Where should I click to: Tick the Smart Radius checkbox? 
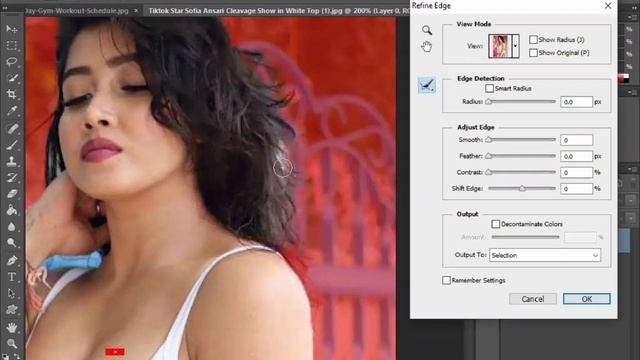(x=489, y=88)
